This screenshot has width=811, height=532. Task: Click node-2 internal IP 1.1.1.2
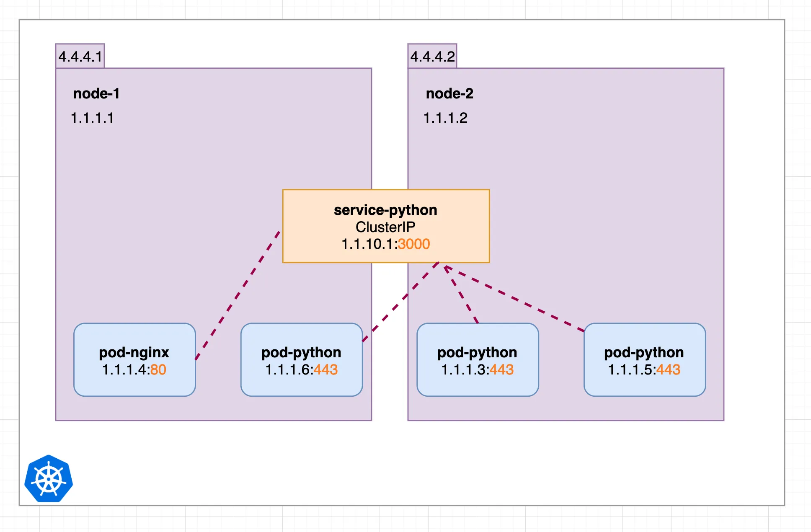coord(445,118)
